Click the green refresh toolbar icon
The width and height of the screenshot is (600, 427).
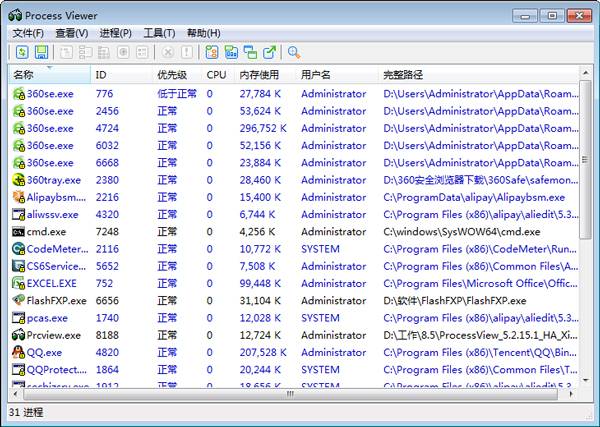[22, 52]
